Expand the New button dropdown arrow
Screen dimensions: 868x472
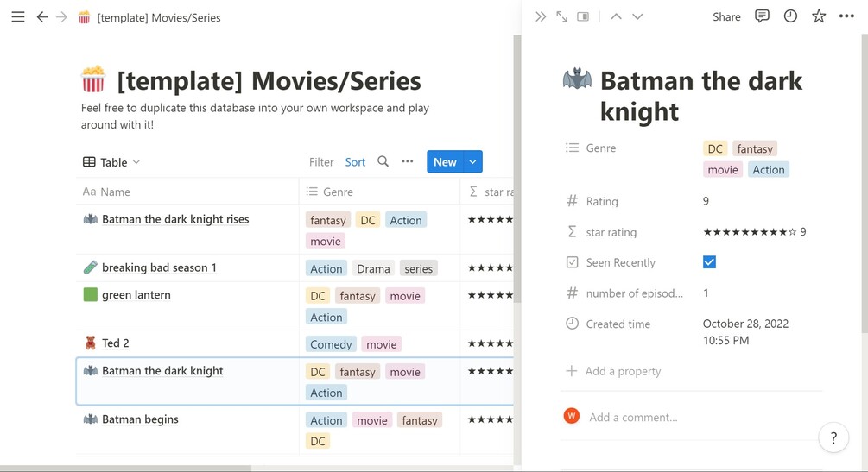coord(472,161)
